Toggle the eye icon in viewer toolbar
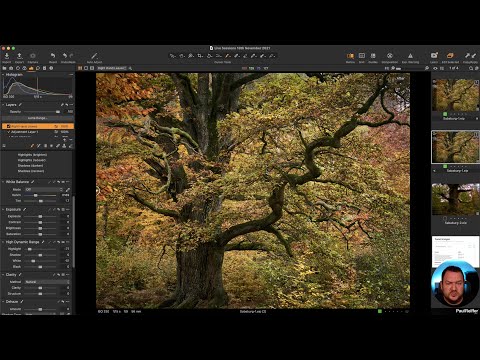480x360 pixels. [435, 68]
